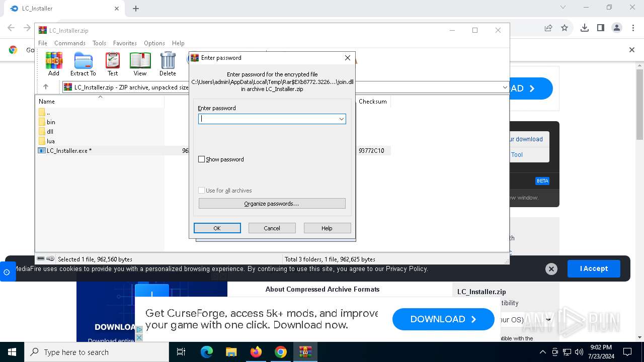Confirm password with OK button
The image size is (644, 362).
pyautogui.click(x=217, y=228)
